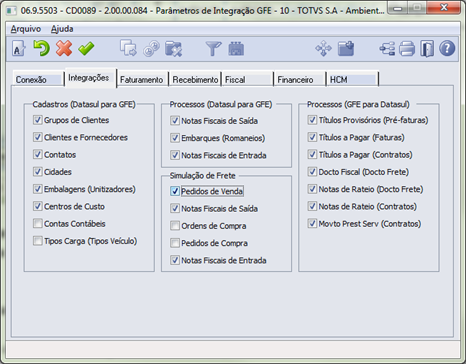Click the hierarchy tree icon

click(387, 49)
